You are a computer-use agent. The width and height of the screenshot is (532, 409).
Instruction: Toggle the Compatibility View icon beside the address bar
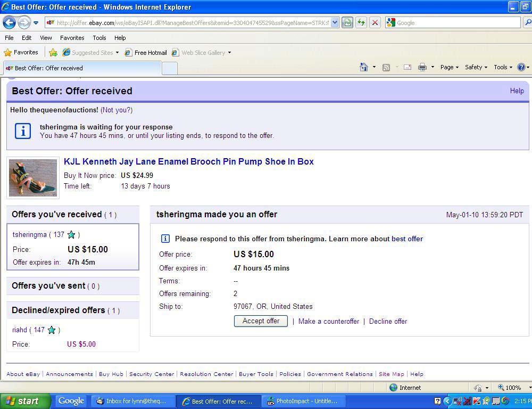click(347, 23)
